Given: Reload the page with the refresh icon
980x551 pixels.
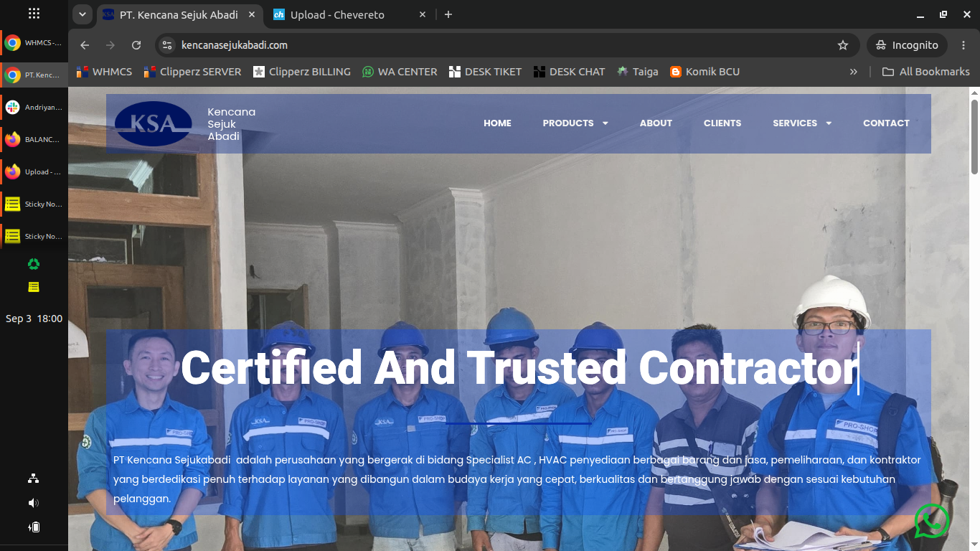Looking at the screenshot, I should tap(136, 45).
